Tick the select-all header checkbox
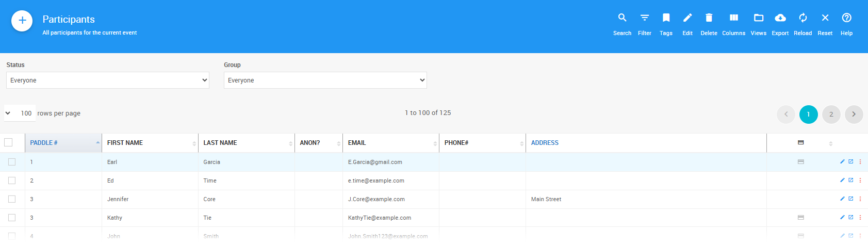Screen dimensions: 868x246 coord(8,142)
